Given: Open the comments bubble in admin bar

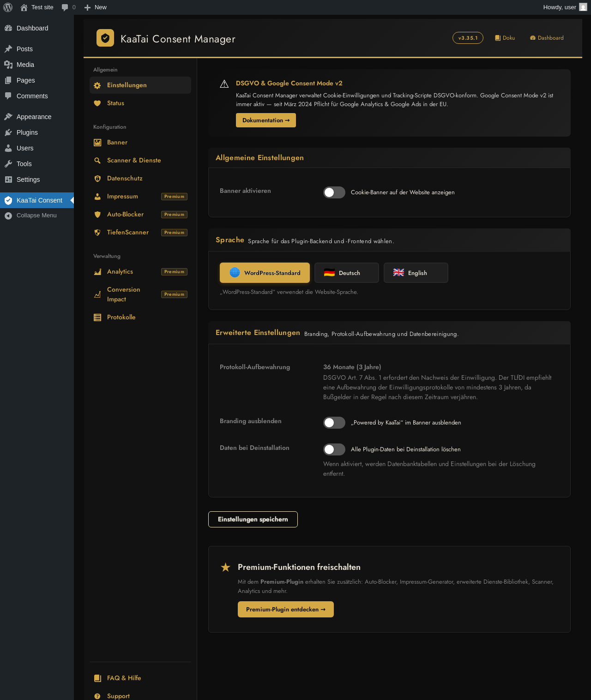Looking at the screenshot, I should pyautogui.click(x=68, y=7).
